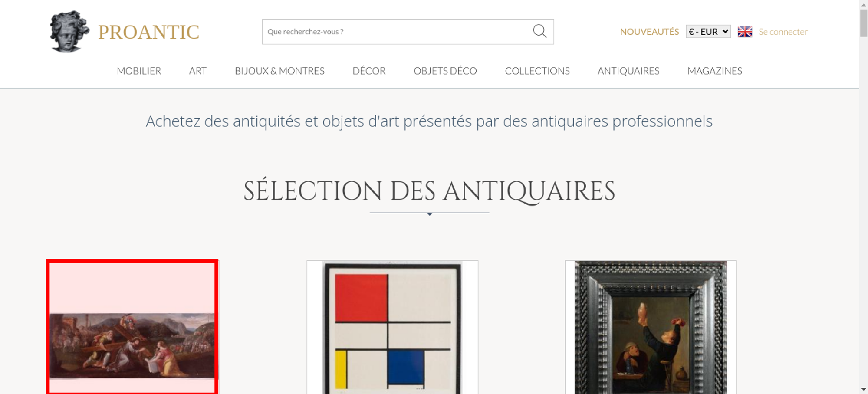
Task: Select the BIJOUX & MONTRES menu item
Action: pos(279,71)
